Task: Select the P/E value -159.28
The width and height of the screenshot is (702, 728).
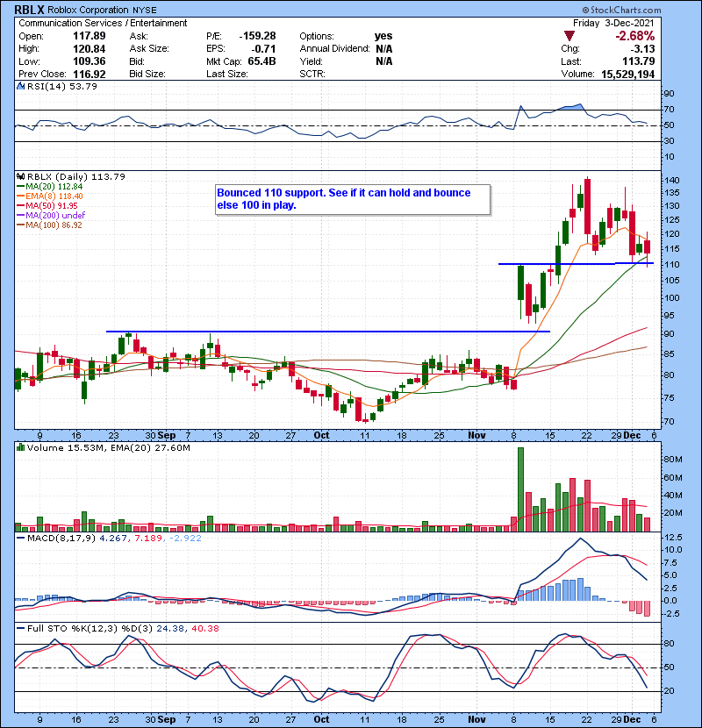Action: pos(257,36)
